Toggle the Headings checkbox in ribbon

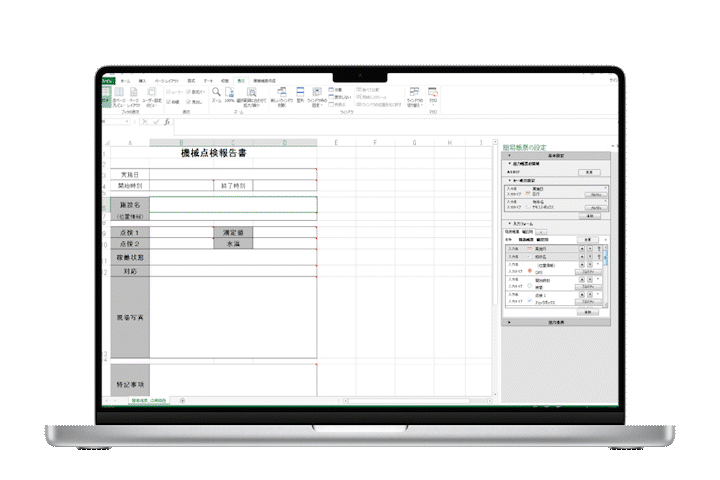188,102
